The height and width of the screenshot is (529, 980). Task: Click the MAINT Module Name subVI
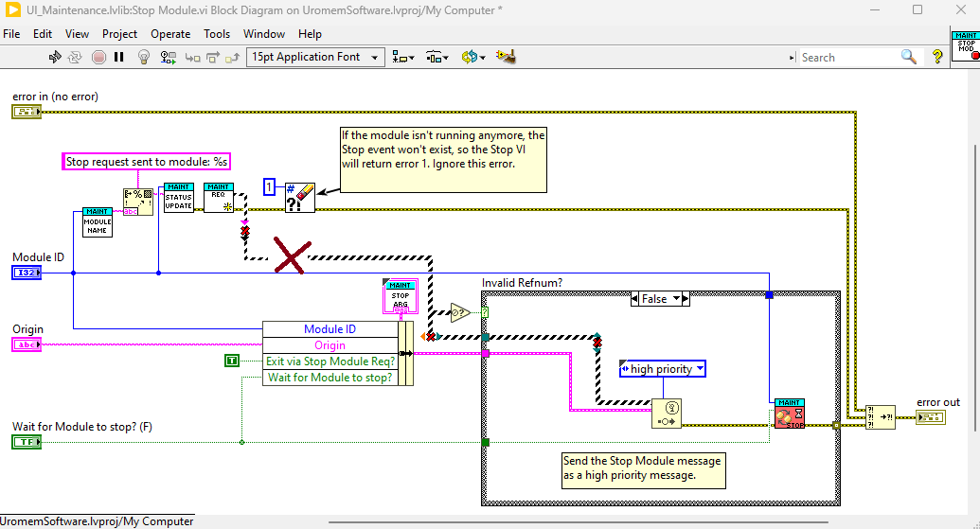tap(98, 222)
